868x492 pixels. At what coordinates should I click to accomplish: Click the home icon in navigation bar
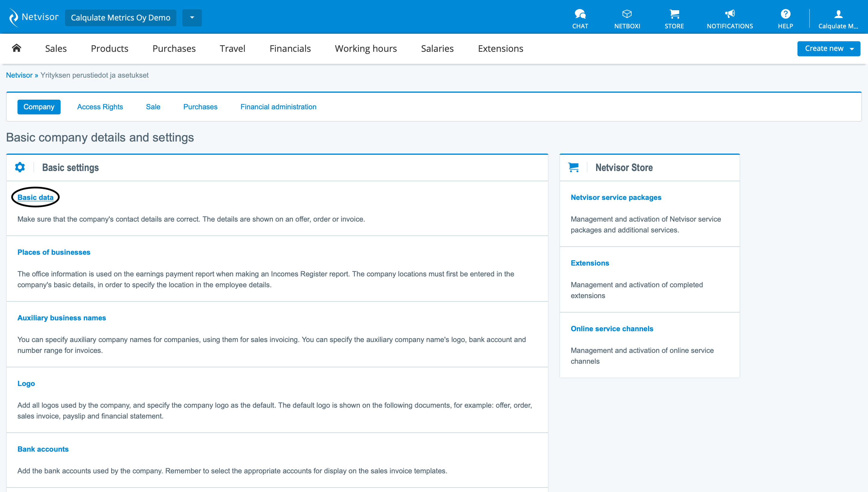pyautogui.click(x=16, y=48)
